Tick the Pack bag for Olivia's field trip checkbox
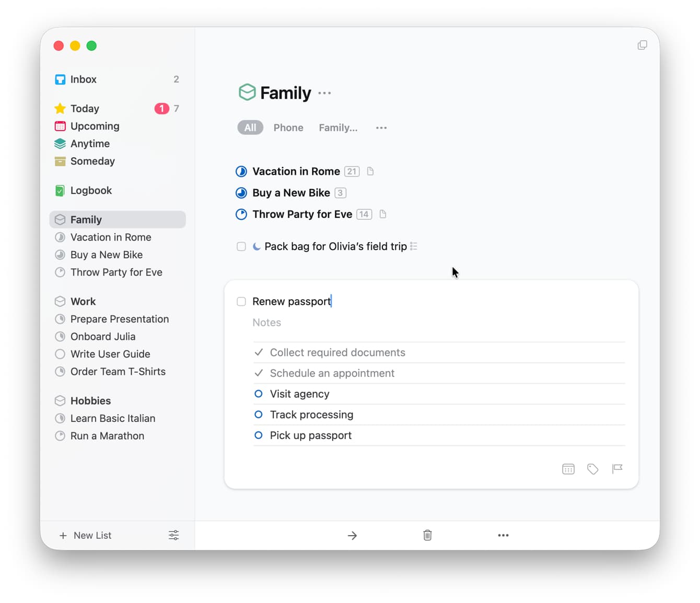The image size is (700, 603). [241, 246]
